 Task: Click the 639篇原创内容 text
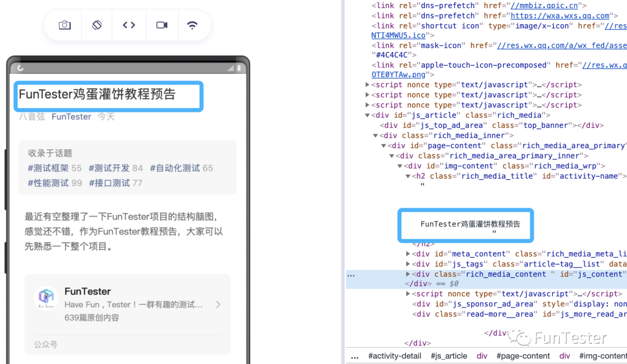click(92, 318)
